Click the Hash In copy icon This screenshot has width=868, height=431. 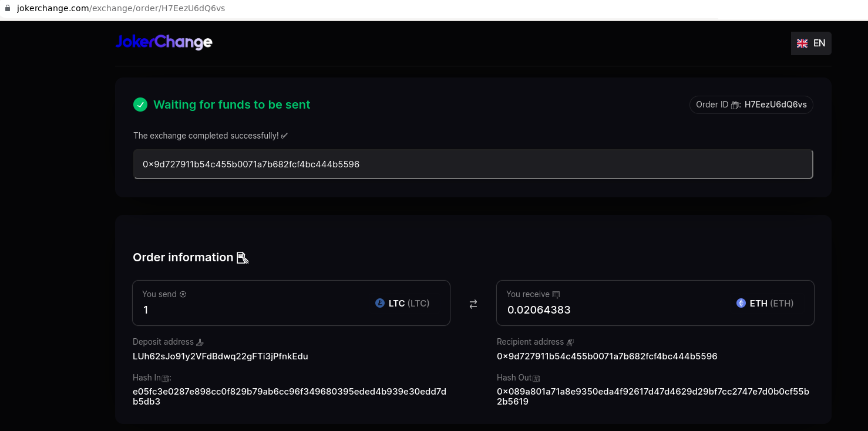pos(165,378)
